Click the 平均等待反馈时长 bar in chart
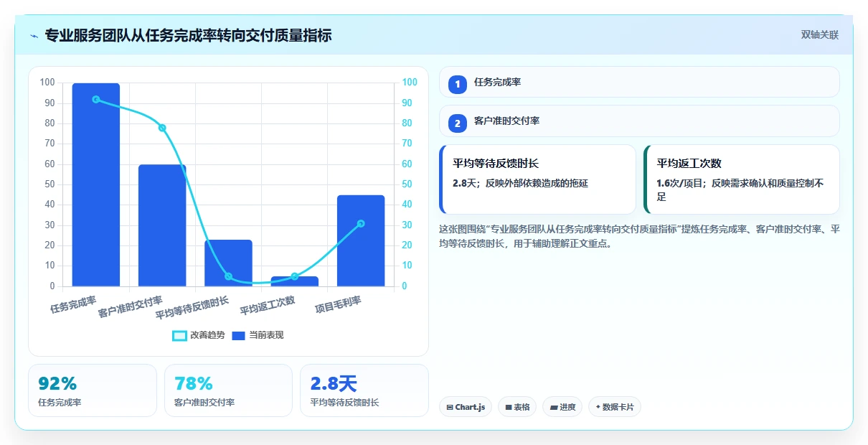This screenshot has height=445, width=868. [228, 263]
